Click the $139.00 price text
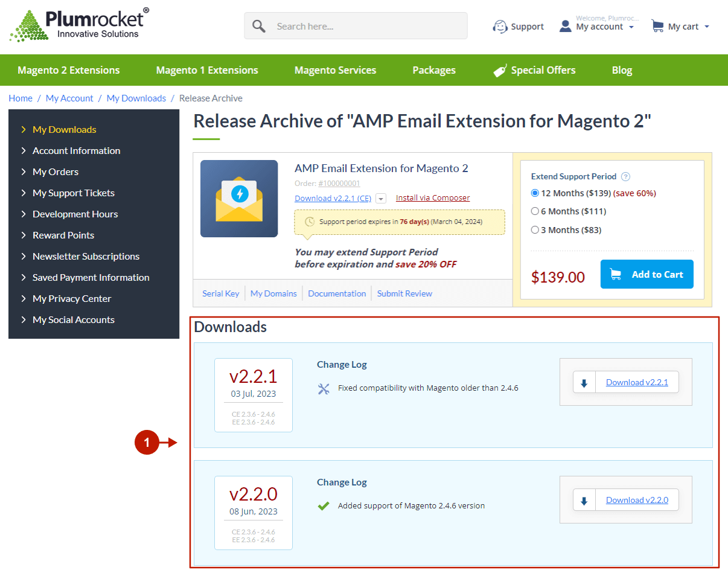The height and width of the screenshot is (570, 728). pyautogui.click(x=558, y=277)
